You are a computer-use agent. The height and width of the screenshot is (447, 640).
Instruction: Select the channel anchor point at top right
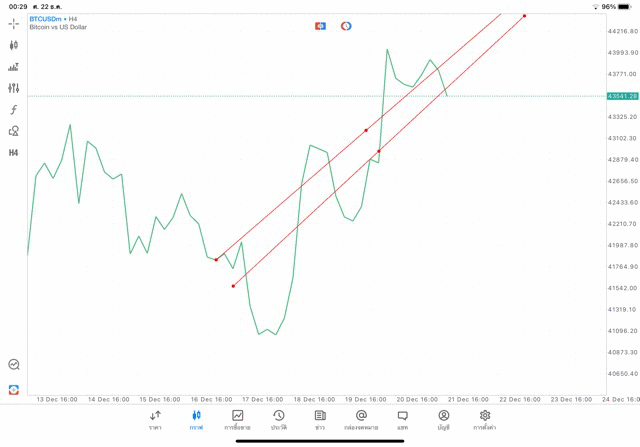coord(525,16)
